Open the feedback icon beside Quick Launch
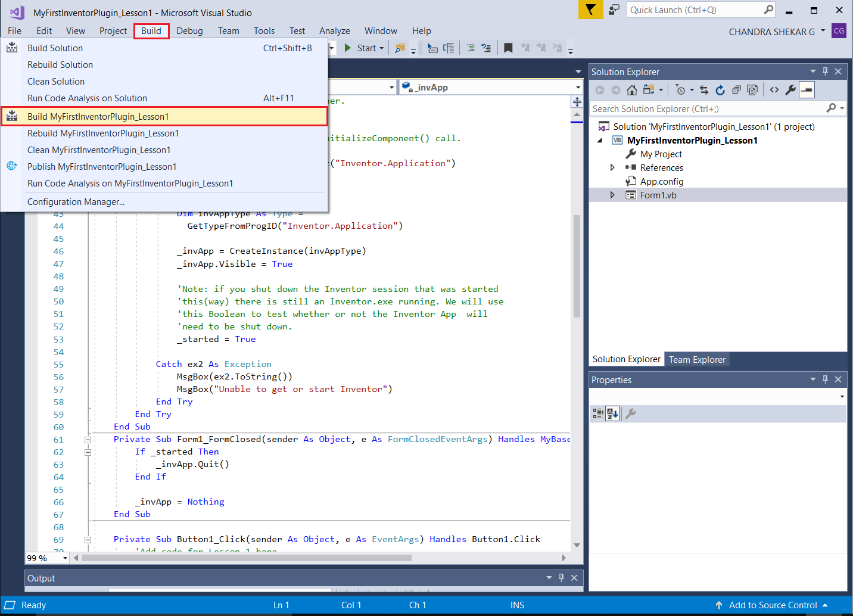Image resolution: width=853 pixels, height=616 pixels. click(614, 10)
